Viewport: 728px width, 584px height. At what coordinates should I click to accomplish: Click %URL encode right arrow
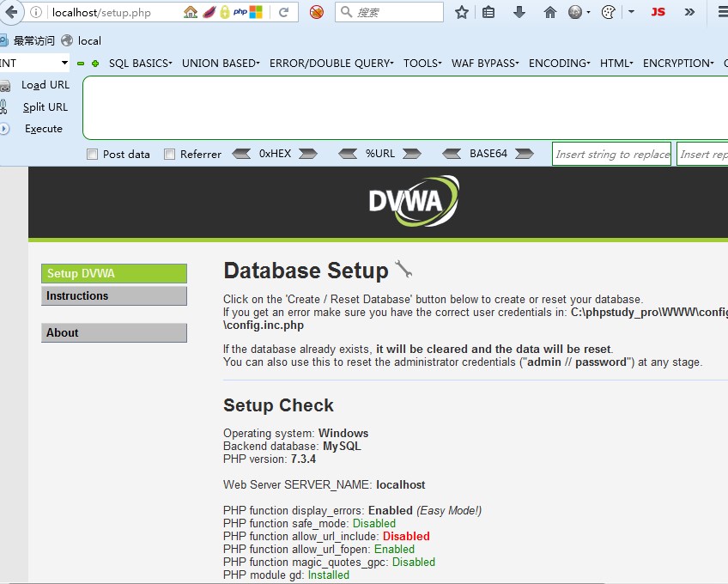click(x=412, y=154)
